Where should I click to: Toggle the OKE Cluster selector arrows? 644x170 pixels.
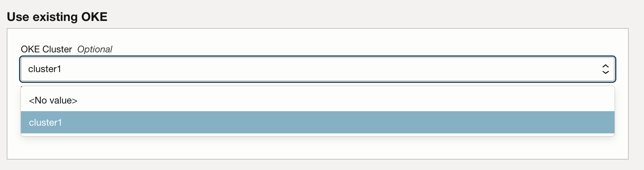(605, 69)
